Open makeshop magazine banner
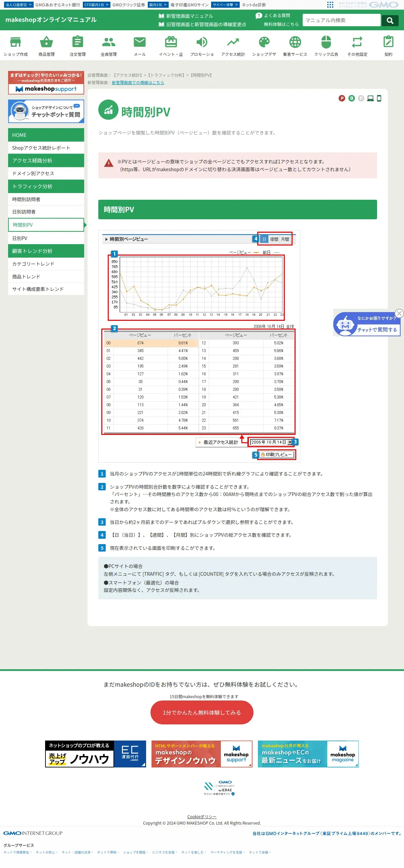Screen dimensions: 404x868 coord(308,754)
